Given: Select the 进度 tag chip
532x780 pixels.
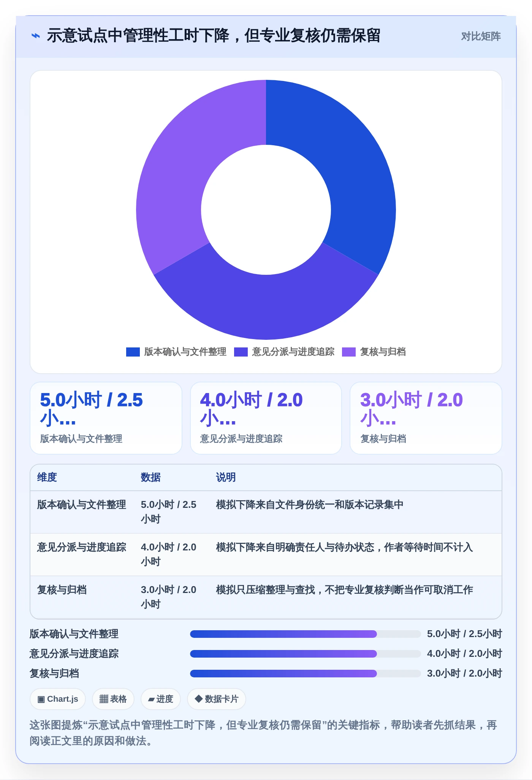Looking at the screenshot, I should pos(160,699).
